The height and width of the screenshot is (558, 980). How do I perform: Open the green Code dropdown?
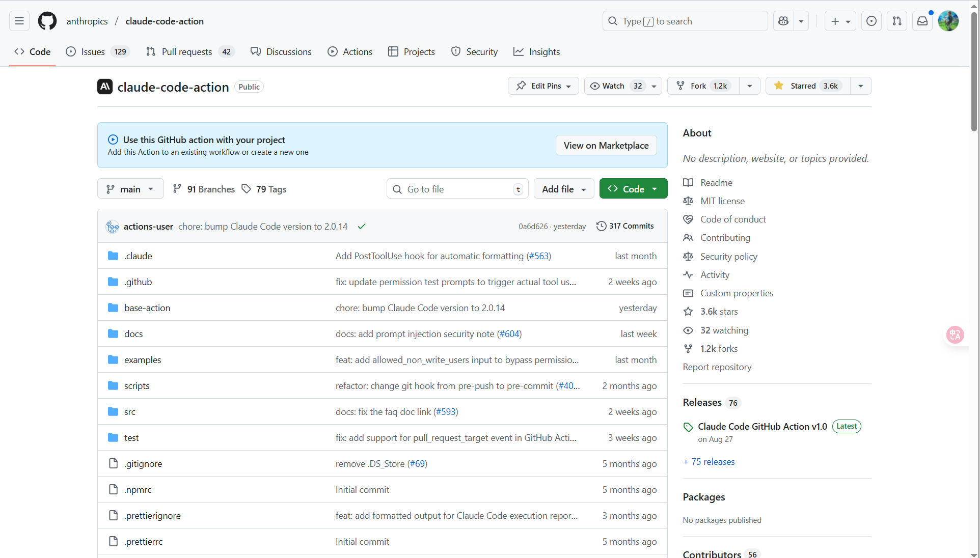tap(633, 189)
